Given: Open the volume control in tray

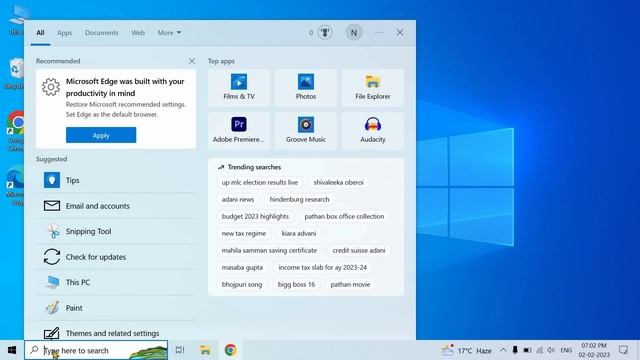Looking at the screenshot, I should pos(551,350).
